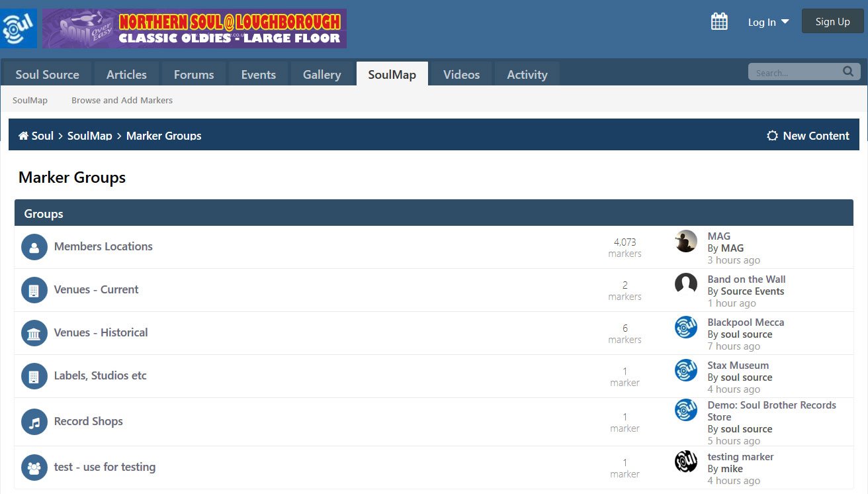Select the SoulMap tab
The width and height of the screenshot is (868, 494).
point(392,74)
